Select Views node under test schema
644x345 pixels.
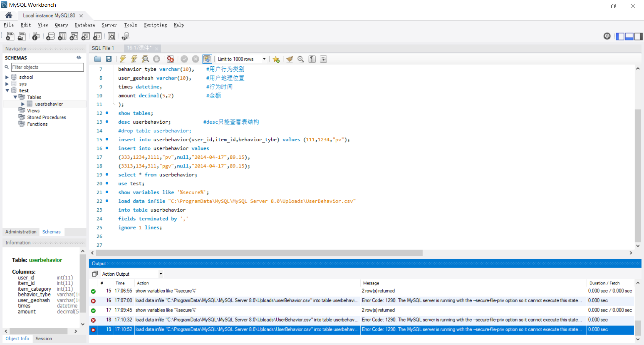[33, 111]
